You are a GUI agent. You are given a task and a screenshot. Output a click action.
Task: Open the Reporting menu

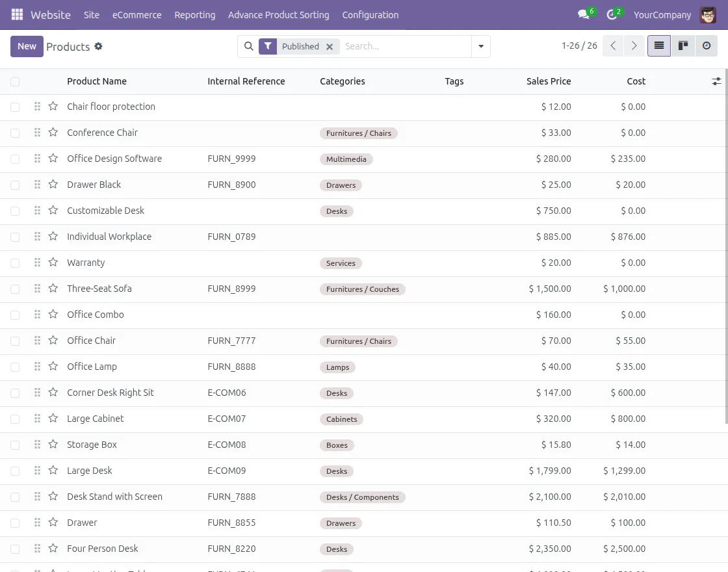tap(194, 14)
